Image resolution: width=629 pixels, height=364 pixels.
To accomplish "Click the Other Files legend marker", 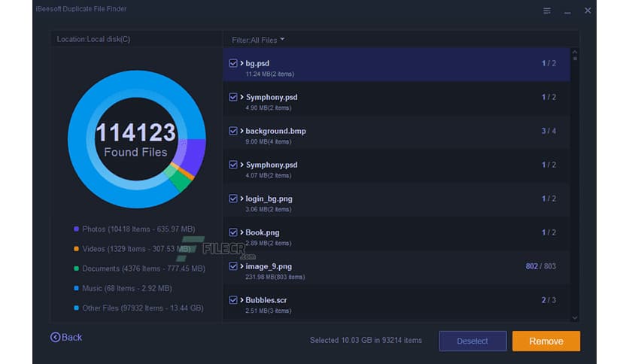I will pyautogui.click(x=77, y=308).
